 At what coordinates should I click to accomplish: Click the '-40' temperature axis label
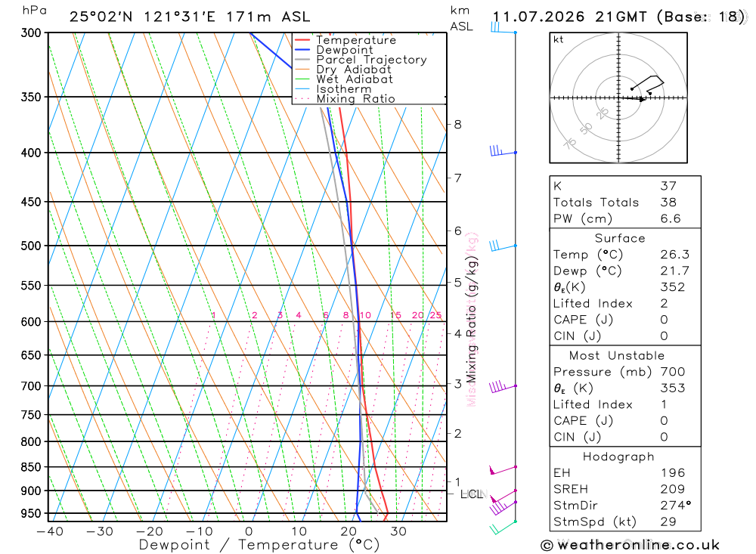point(50,531)
